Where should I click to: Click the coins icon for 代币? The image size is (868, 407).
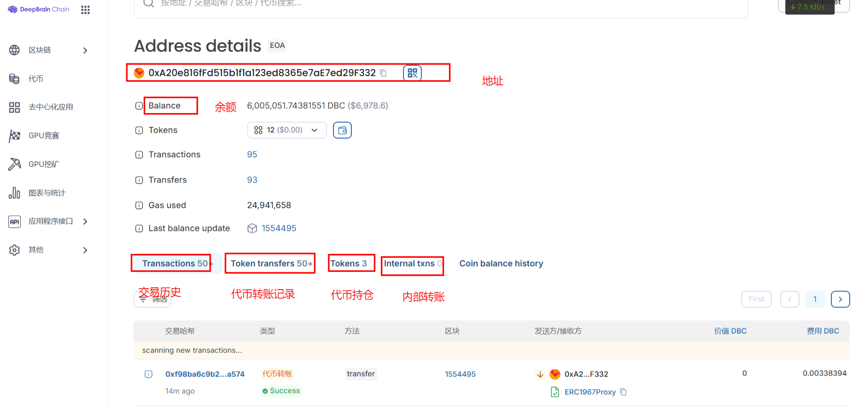pos(15,79)
